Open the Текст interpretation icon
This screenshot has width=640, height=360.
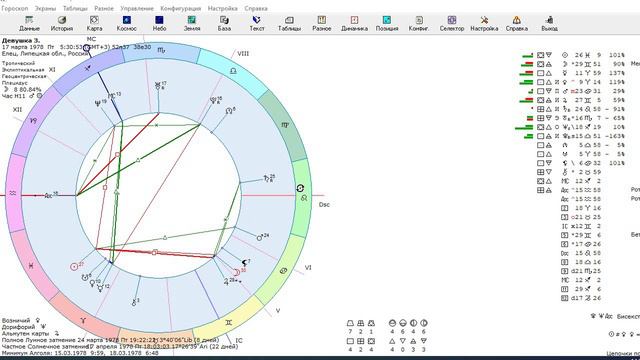tap(257, 24)
